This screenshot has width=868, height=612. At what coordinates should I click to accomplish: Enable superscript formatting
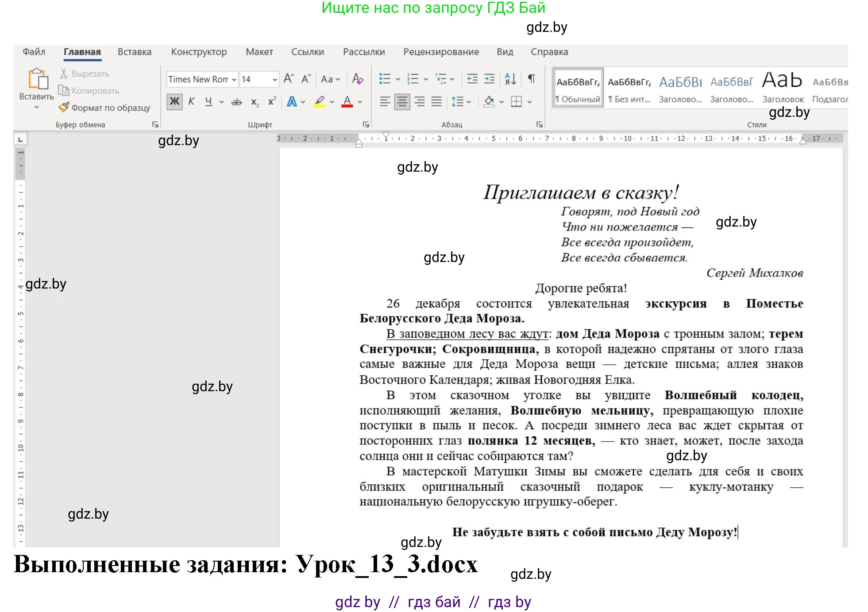tap(271, 101)
